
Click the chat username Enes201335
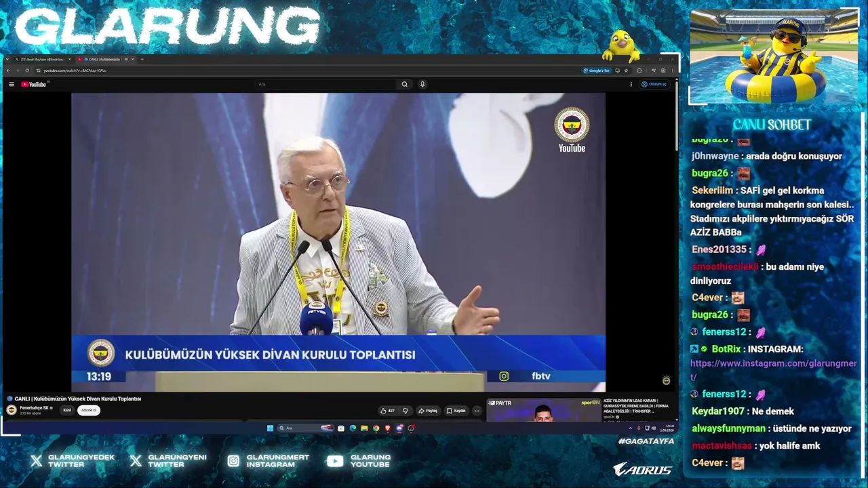click(719, 249)
